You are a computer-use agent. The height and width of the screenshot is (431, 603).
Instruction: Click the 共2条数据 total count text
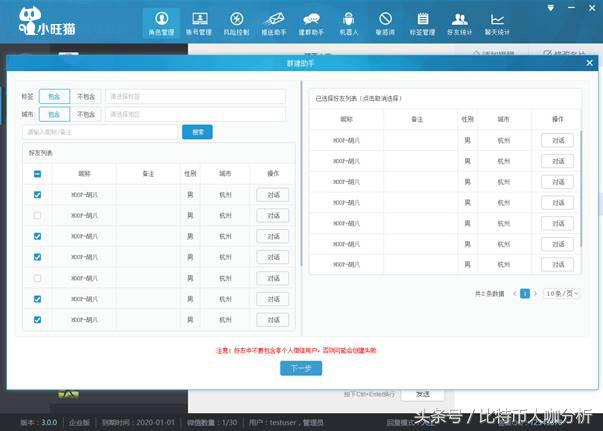pos(489,294)
